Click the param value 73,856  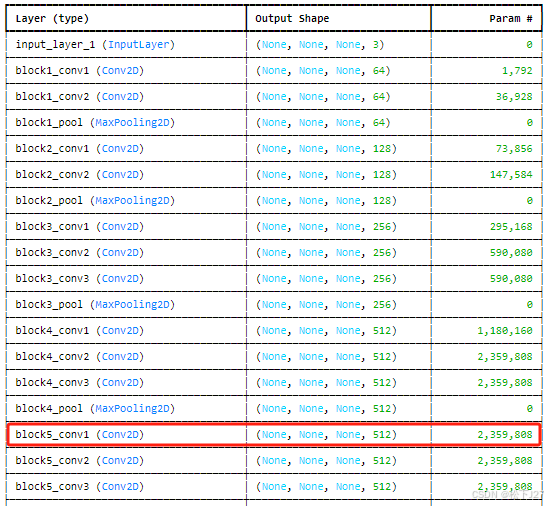[x=514, y=149]
